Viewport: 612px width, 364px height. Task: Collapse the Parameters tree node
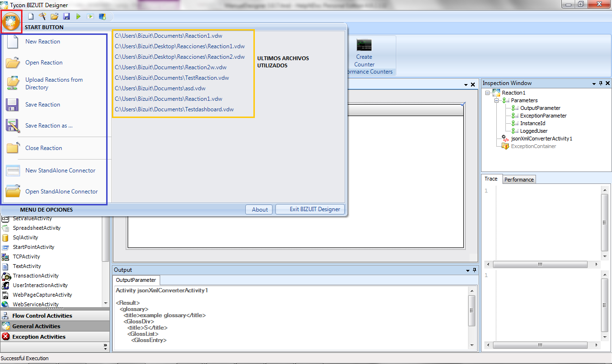tap(496, 100)
